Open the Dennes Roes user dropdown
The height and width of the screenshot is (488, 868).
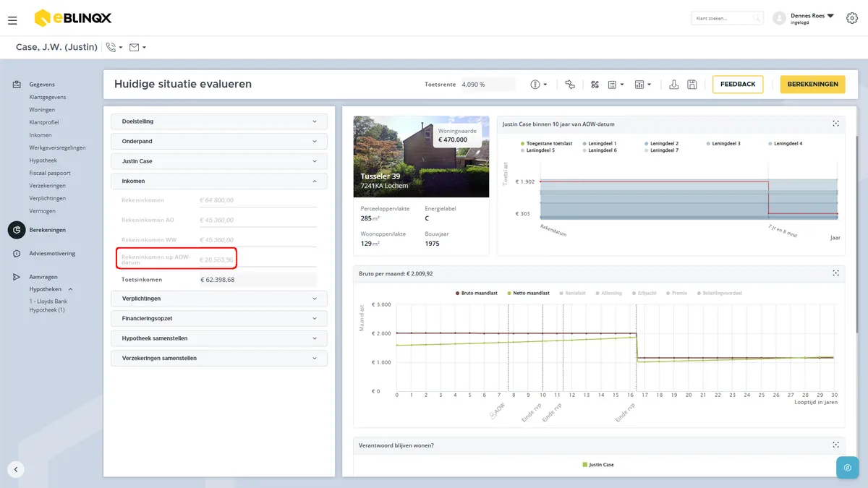[x=812, y=18]
